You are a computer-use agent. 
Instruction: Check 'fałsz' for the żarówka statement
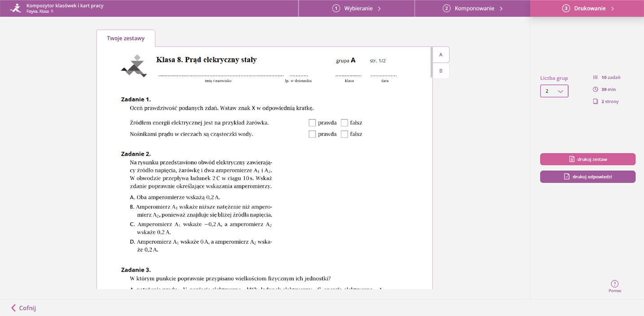345,123
